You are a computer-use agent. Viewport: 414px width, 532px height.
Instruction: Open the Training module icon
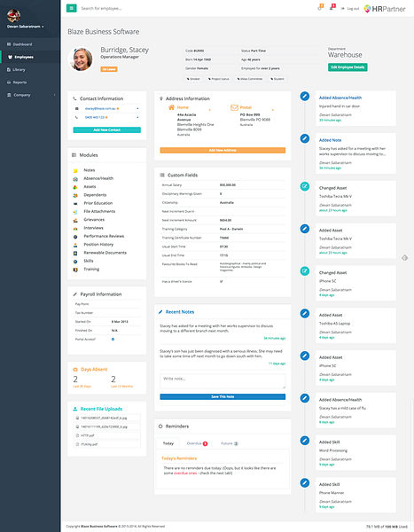point(75,270)
